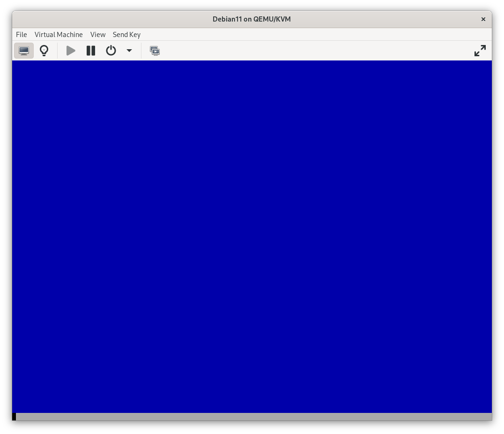The height and width of the screenshot is (434, 504).
Task: Open the View menu for scaling options
Action: (98, 34)
